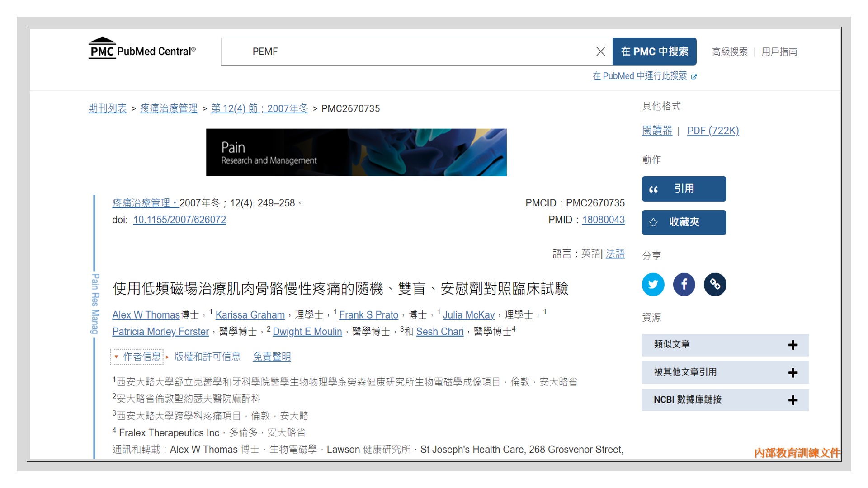Expand the 被其他文章引用 section
Screen dimensions: 868x488
click(x=725, y=372)
